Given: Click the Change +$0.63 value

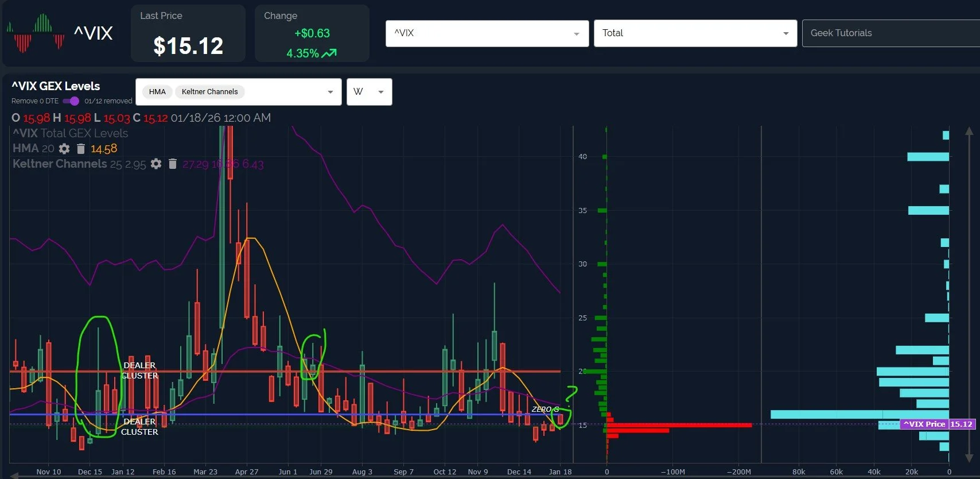Looking at the screenshot, I should (x=312, y=33).
